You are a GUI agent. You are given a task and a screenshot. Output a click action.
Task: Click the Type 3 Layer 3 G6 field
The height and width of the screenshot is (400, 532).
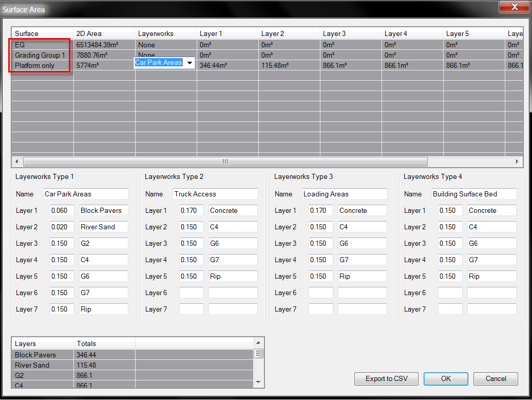[x=363, y=244]
